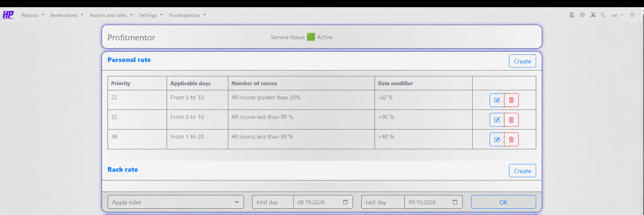Open the hotel building icon
The image size is (644, 215).
[x=572, y=15]
